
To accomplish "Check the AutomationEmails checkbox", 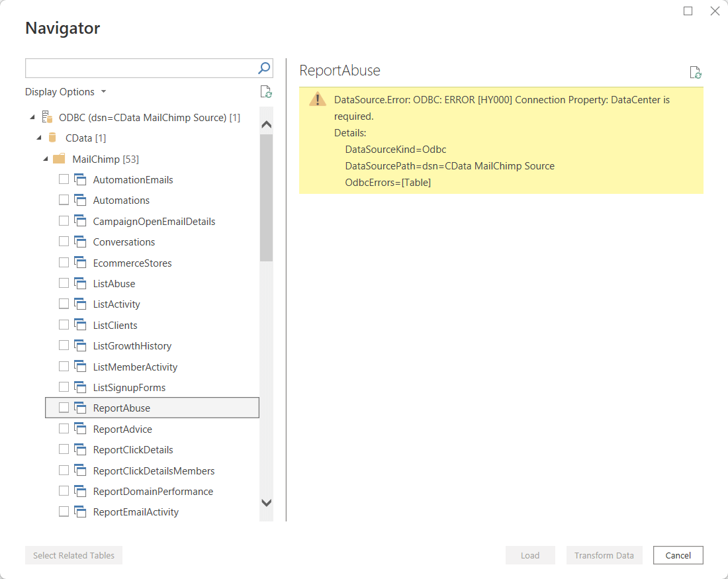I will pos(64,179).
